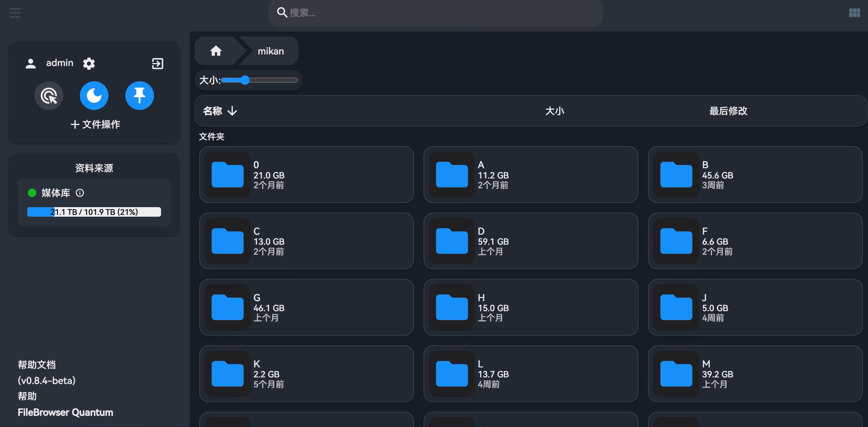Show 媒体库 info icon details
Image resolution: width=868 pixels, height=427 pixels.
pyautogui.click(x=80, y=193)
